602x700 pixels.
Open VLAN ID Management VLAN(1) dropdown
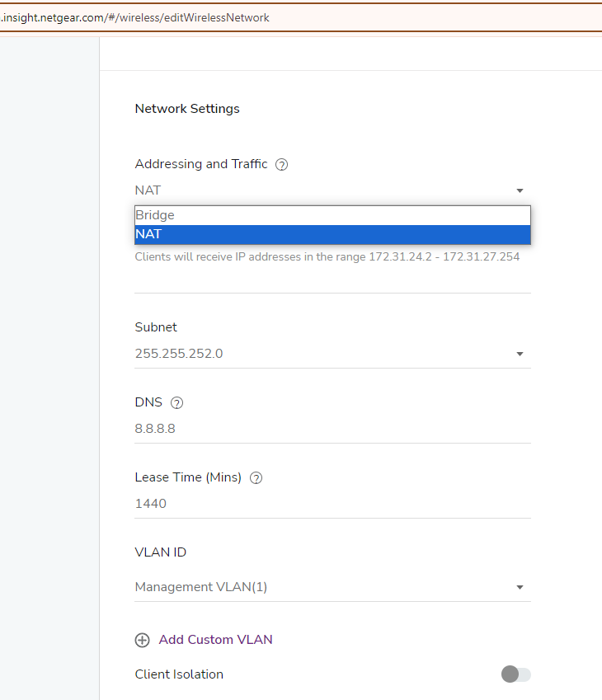click(332, 587)
